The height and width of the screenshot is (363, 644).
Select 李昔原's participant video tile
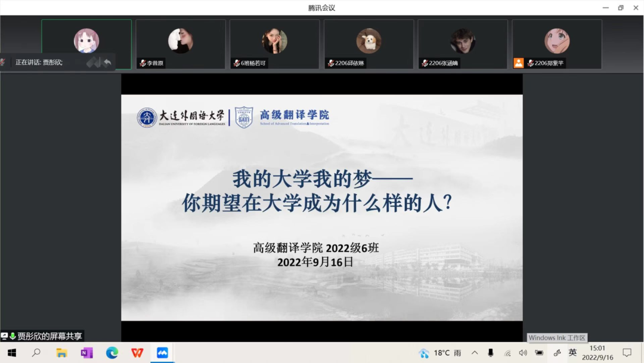point(181,44)
